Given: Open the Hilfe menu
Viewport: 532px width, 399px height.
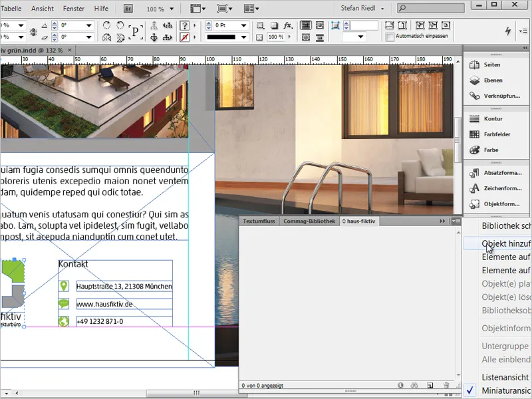Looking at the screenshot, I should tap(101, 9).
